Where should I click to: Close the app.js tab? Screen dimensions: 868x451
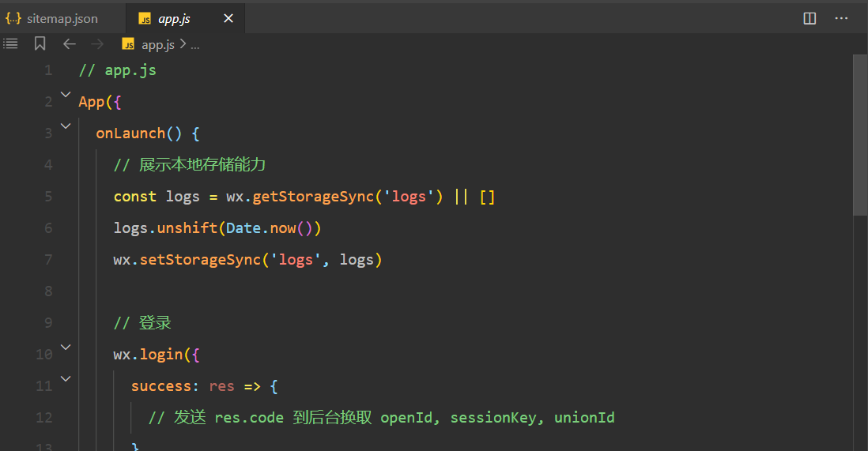(228, 18)
